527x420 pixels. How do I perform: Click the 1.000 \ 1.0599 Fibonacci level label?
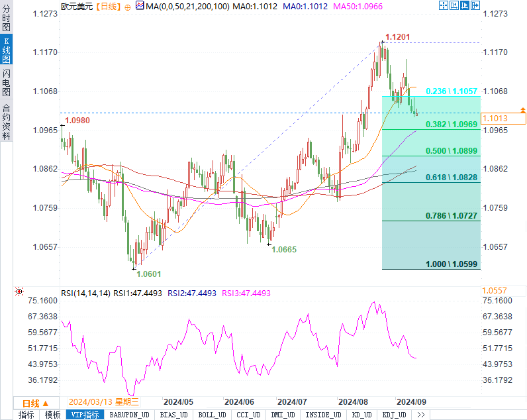[452, 264]
